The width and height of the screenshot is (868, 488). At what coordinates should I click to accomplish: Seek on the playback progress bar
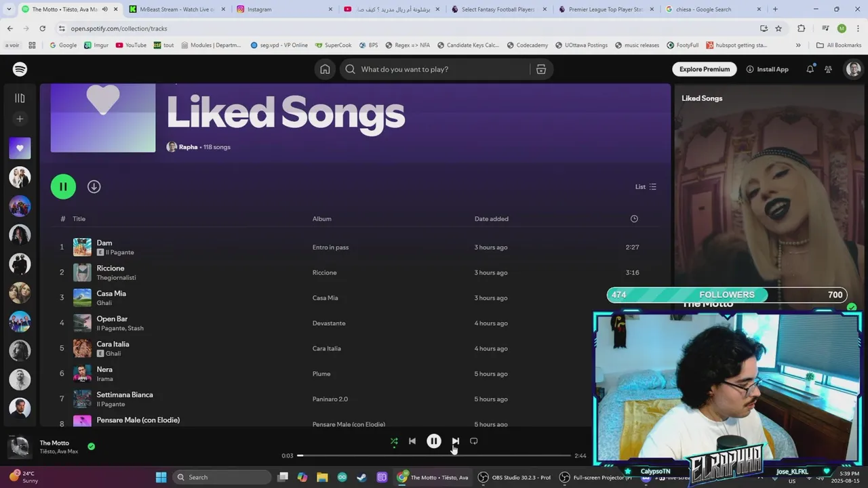(434, 455)
